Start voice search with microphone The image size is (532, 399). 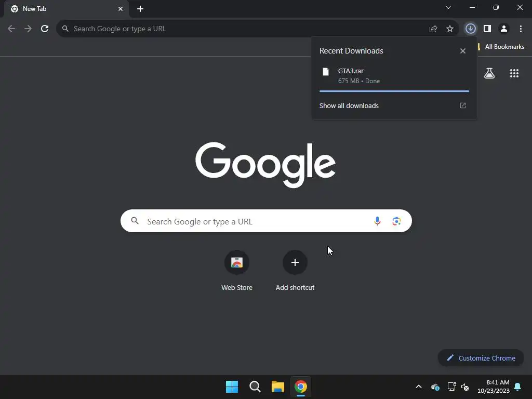pyautogui.click(x=377, y=221)
